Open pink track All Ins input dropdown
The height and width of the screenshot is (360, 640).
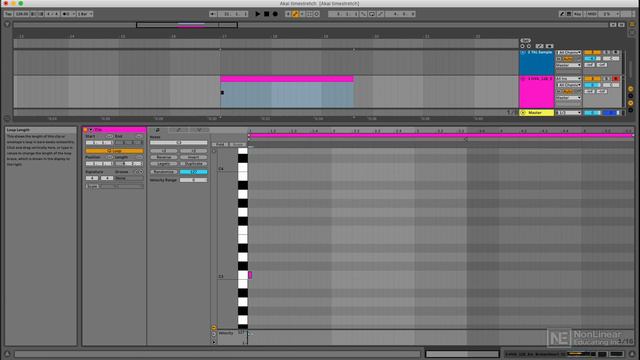click(569, 78)
